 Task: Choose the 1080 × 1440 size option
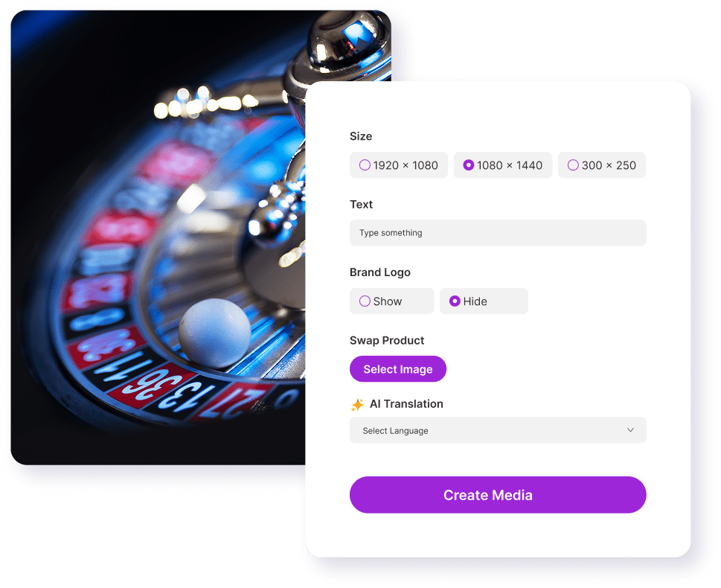point(502,165)
